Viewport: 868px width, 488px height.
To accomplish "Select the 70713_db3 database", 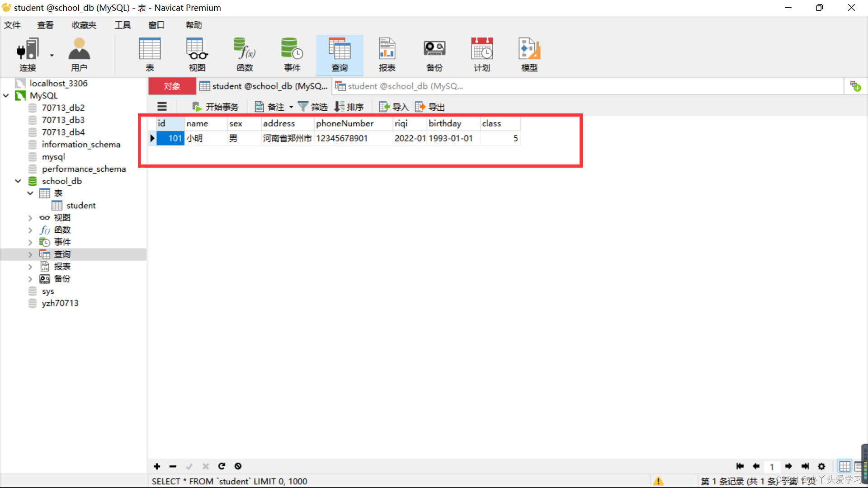I will tap(63, 120).
